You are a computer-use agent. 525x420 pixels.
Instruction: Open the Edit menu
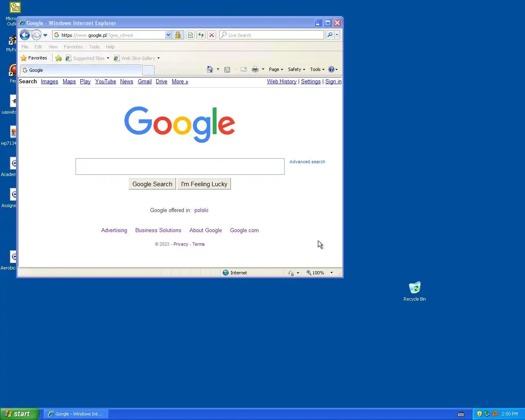click(38, 47)
